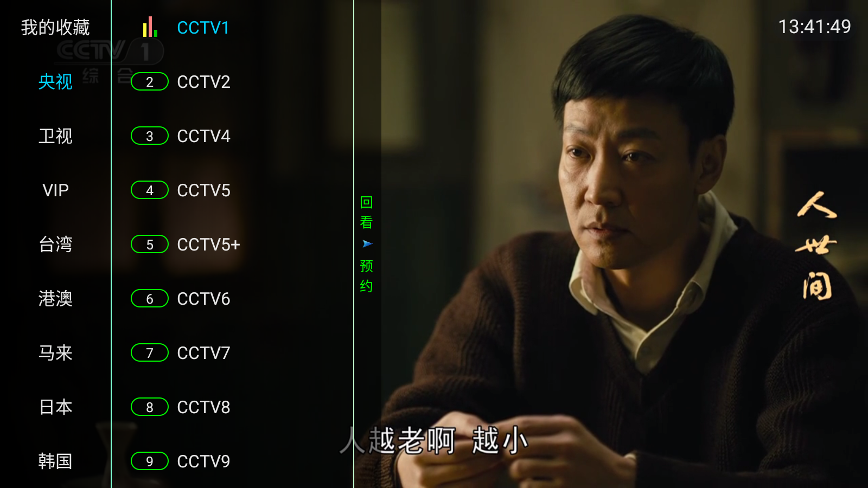Click the now-playing equalizer icon beside CCTV1

150,27
